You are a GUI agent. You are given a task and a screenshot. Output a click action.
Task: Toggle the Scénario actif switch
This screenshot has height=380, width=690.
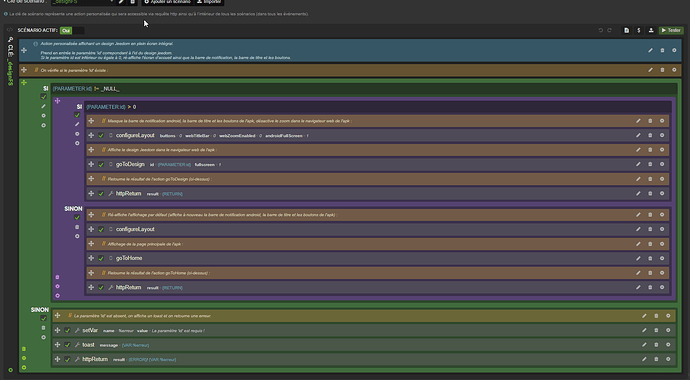(72, 30)
